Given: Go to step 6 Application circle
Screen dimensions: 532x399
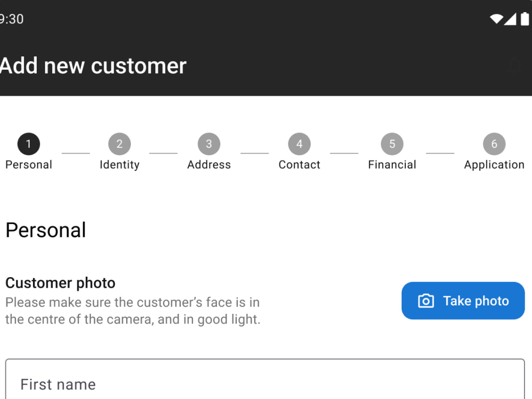Looking at the screenshot, I should (x=494, y=144).
